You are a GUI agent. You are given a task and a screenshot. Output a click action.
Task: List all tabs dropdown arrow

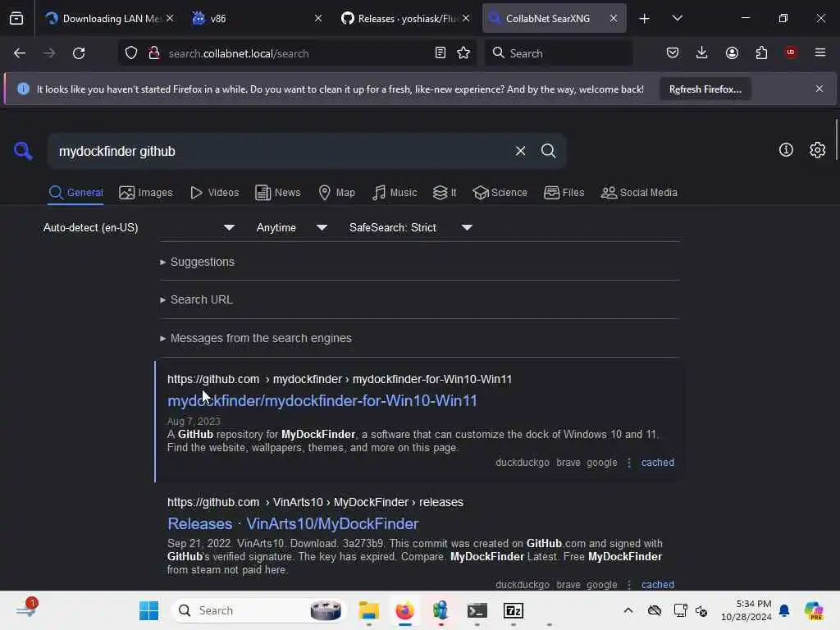(677, 19)
